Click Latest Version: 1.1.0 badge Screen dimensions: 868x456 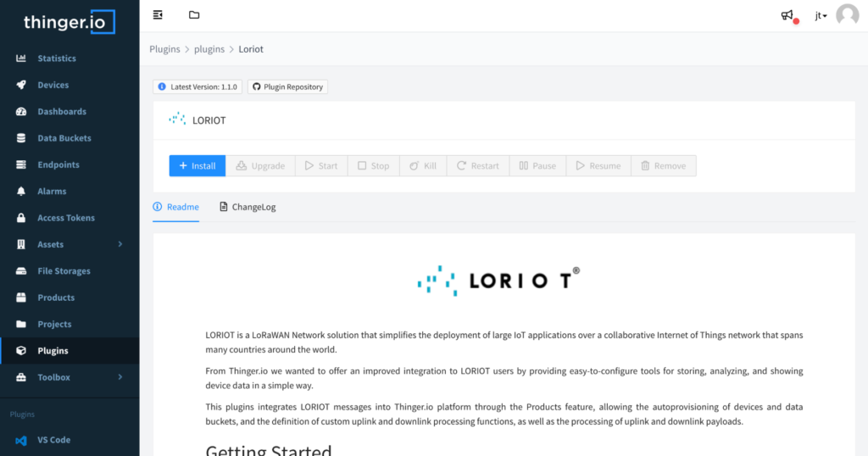[x=198, y=87]
